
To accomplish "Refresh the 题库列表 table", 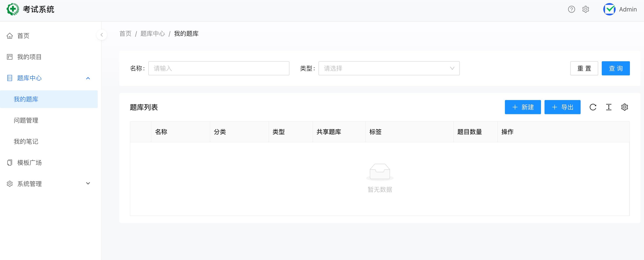I will click(x=593, y=107).
